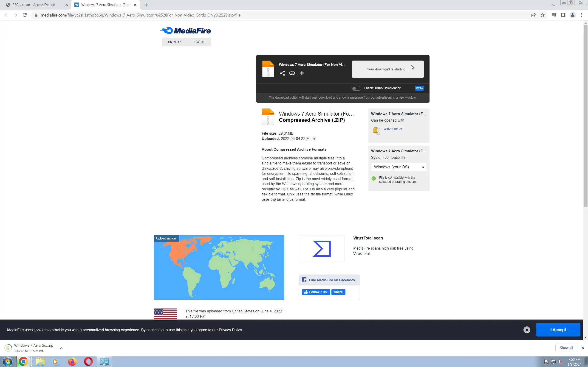Expand download item options chevron
This screenshot has height=367, width=588.
tap(61, 348)
